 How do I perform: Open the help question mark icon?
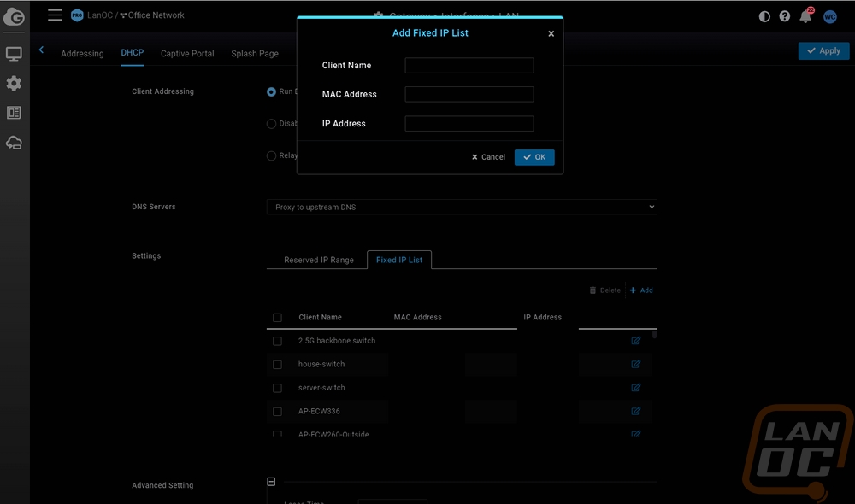pos(785,16)
